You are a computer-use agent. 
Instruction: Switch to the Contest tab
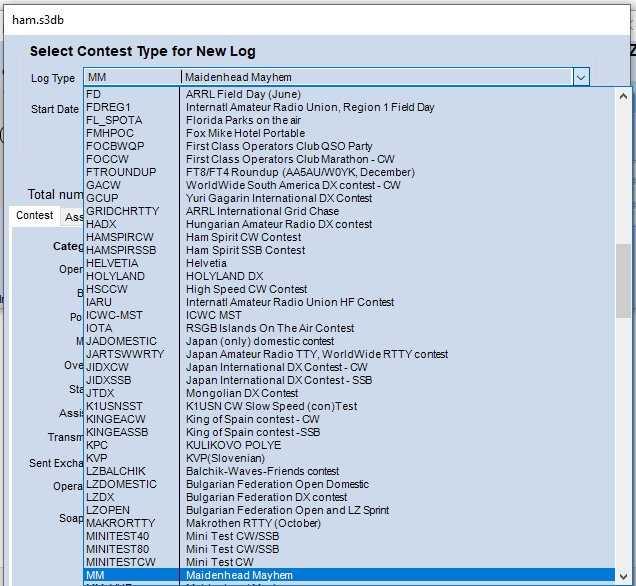click(34, 215)
